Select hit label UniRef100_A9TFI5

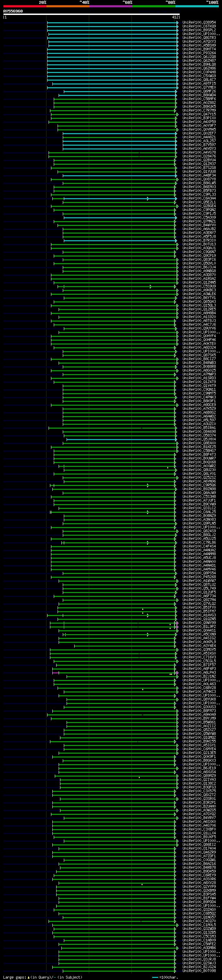199,84
